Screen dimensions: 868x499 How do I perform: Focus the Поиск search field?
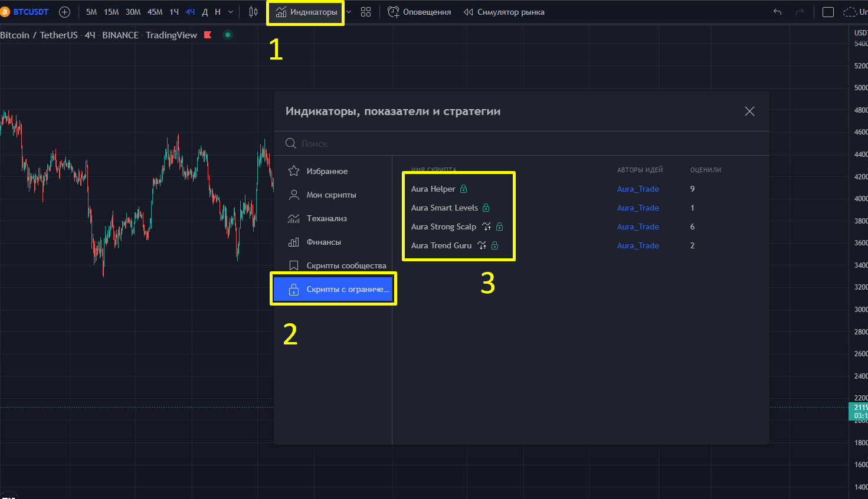click(x=522, y=143)
